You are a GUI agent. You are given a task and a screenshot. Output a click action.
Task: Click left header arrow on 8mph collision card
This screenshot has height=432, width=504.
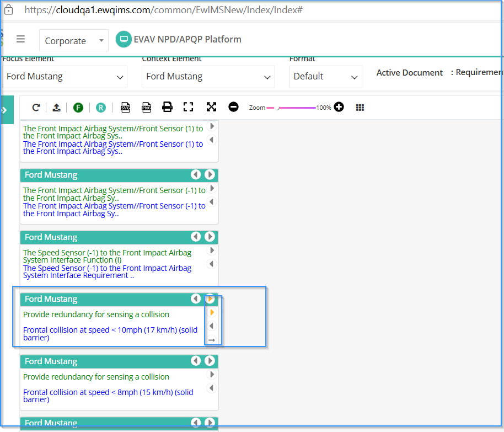pyautogui.click(x=196, y=361)
